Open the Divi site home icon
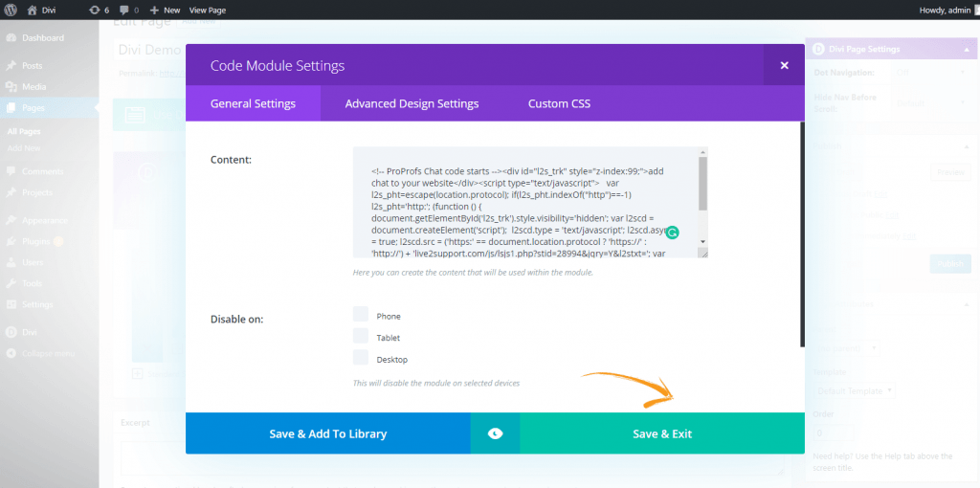The height and width of the screenshot is (488, 980). point(40,10)
